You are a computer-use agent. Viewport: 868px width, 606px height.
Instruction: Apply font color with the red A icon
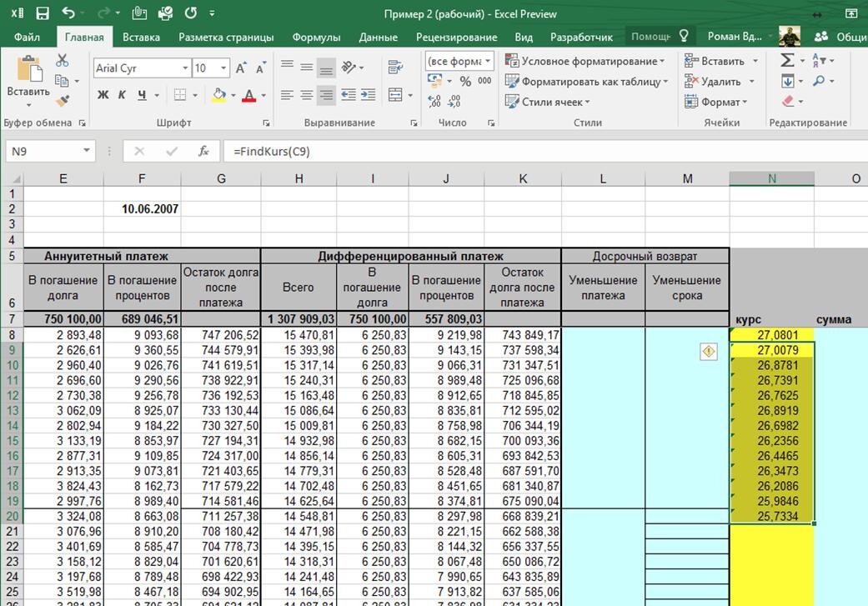click(249, 95)
